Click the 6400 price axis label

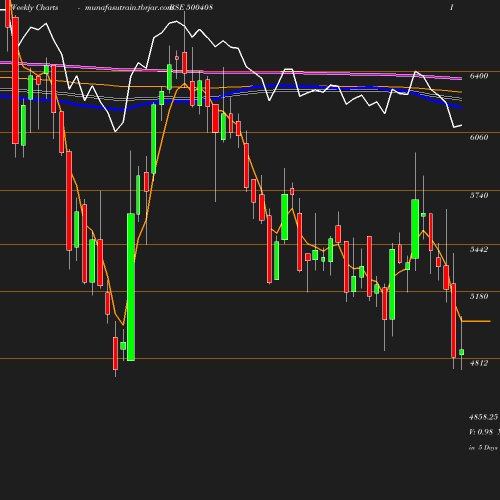click(479, 76)
